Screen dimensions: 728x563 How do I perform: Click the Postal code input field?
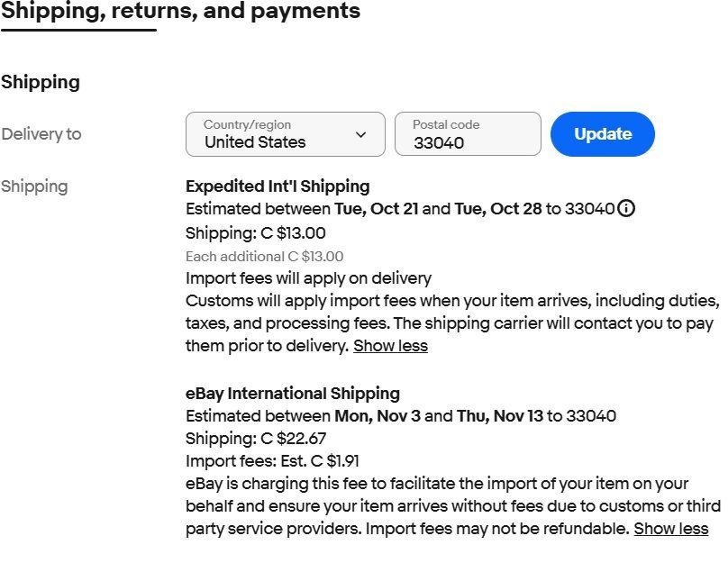pyautogui.click(x=468, y=134)
